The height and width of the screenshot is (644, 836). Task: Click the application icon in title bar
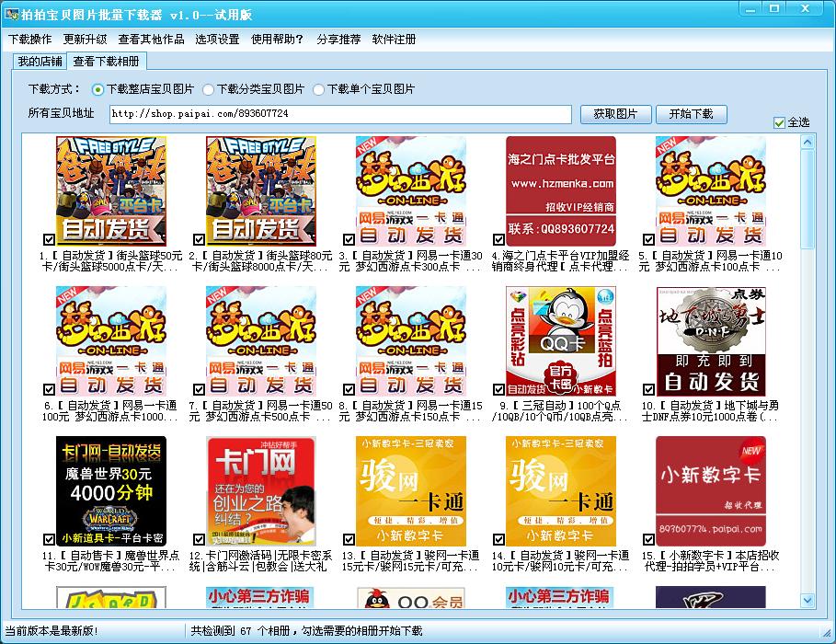pyautogui.click(x=11, y=14)
